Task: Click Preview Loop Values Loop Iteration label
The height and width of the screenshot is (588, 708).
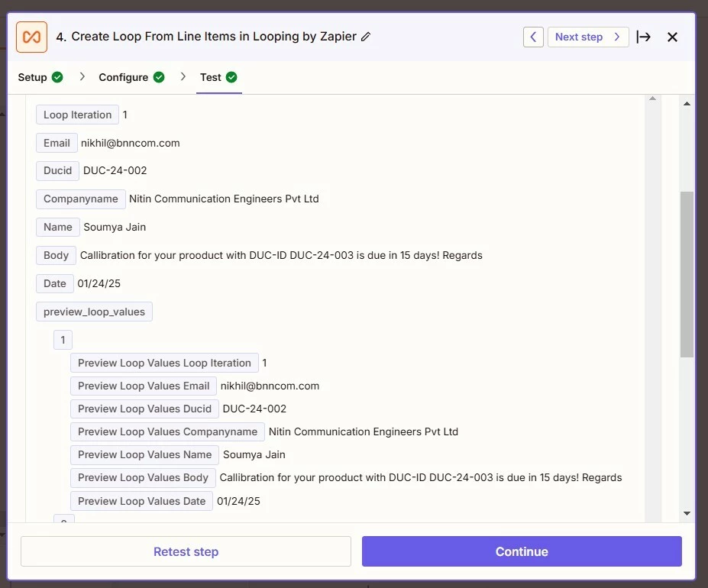Action: tap(164, 363)
